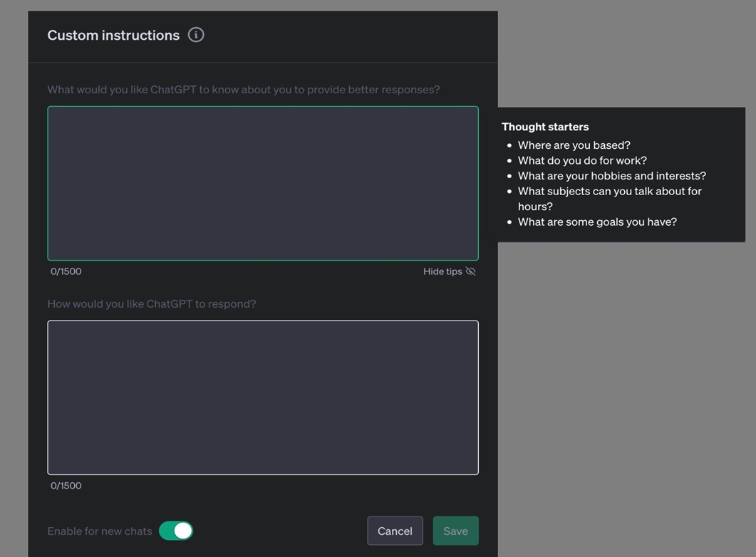Focus the 'How would you like ChatGPT to respond' text area
Image resolution: width=756 pixels, height=557 pixels.
(x=263, y=397)
